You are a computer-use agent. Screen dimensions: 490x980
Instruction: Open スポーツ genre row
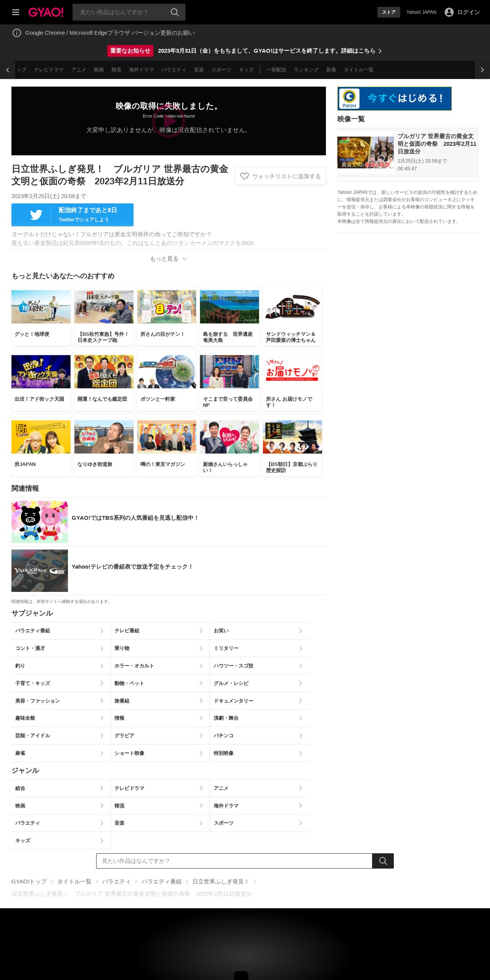(x=260, y=823)
